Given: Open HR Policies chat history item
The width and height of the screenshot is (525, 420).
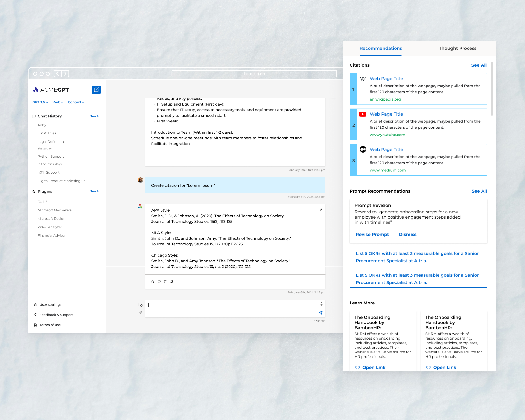Looking at the screenshot, I should pos(47,133).
